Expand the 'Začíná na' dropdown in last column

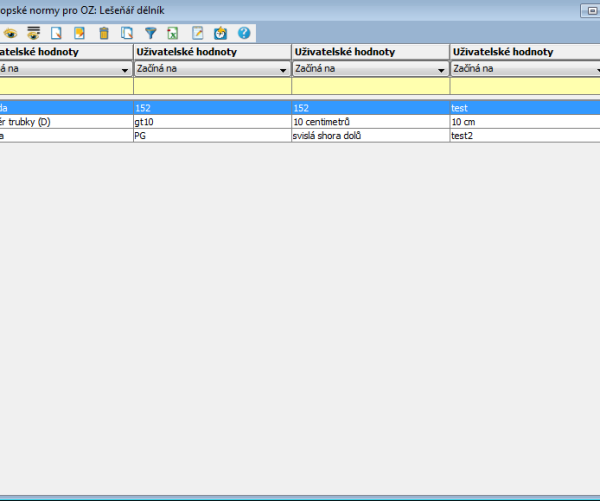[592, 70]
